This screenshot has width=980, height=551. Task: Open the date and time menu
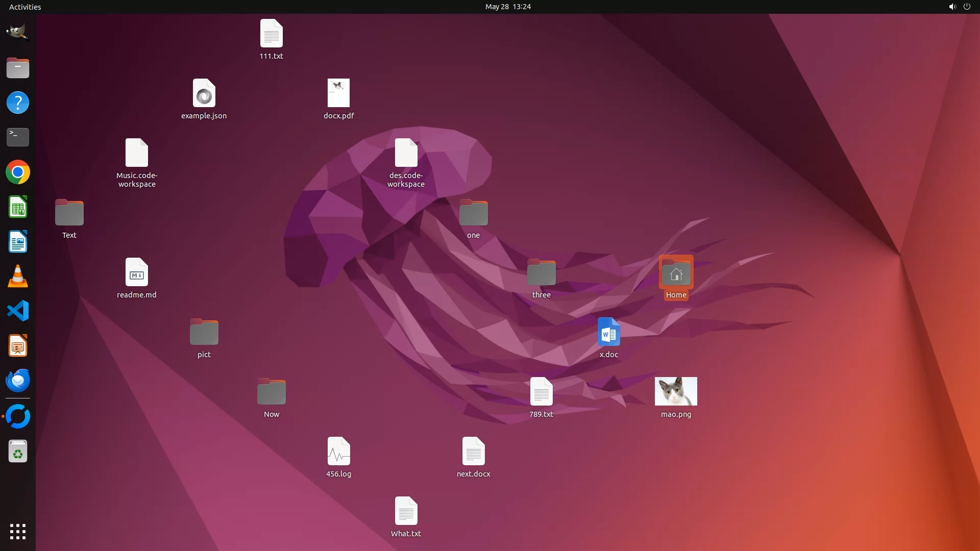[x=507, y=7]
